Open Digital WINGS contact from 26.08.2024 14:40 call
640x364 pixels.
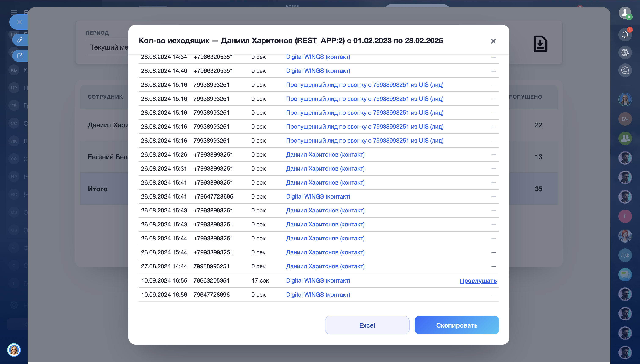pyautogui.click(x=318, y=71)
